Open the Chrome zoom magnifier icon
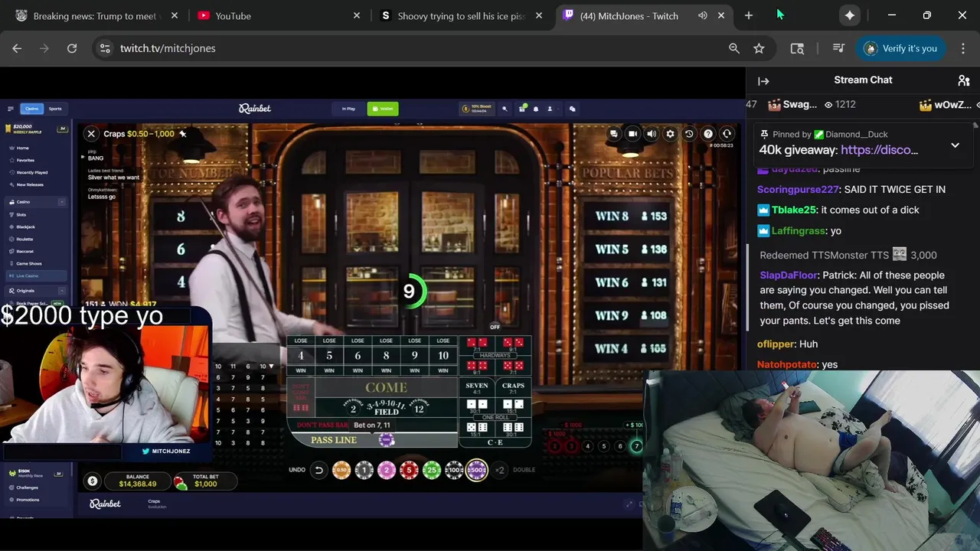 pyautogui.click(x=734, y=48)
